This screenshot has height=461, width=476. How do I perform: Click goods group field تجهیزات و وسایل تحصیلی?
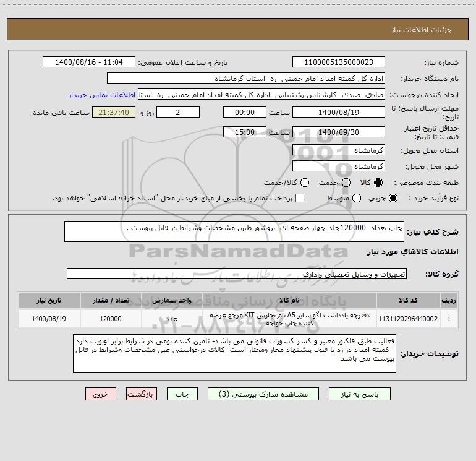click(237, 274)
